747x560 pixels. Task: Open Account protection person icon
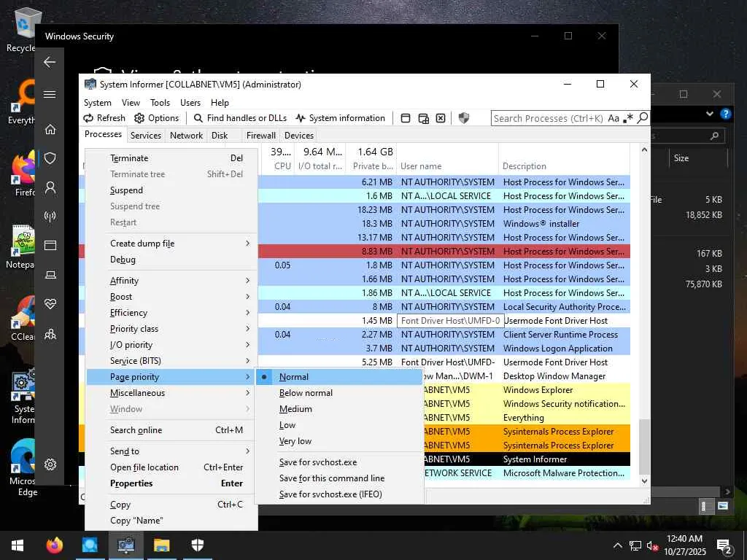(x=50, y=187)
